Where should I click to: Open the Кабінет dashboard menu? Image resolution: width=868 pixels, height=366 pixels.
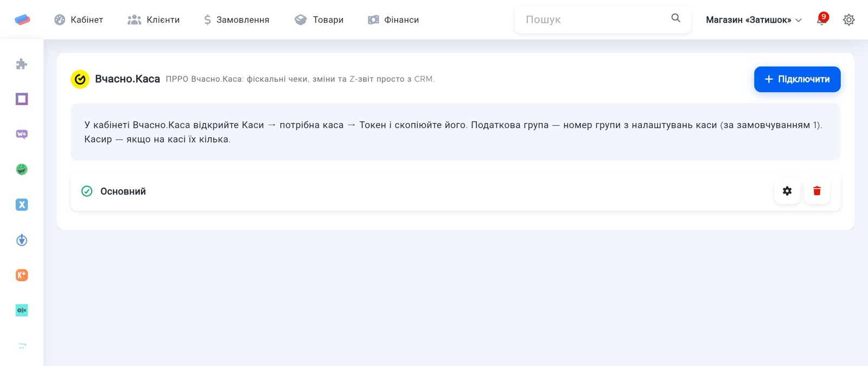[79, 20]
